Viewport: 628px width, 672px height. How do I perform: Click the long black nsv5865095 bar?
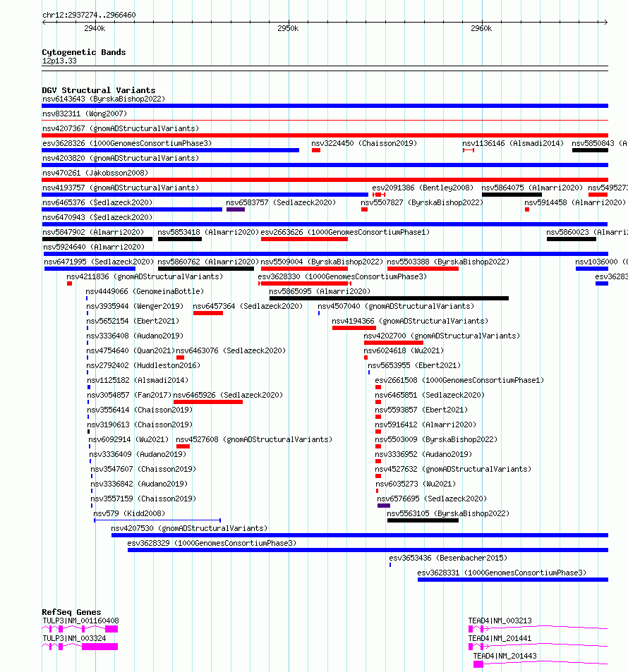[x=389, y=298]
